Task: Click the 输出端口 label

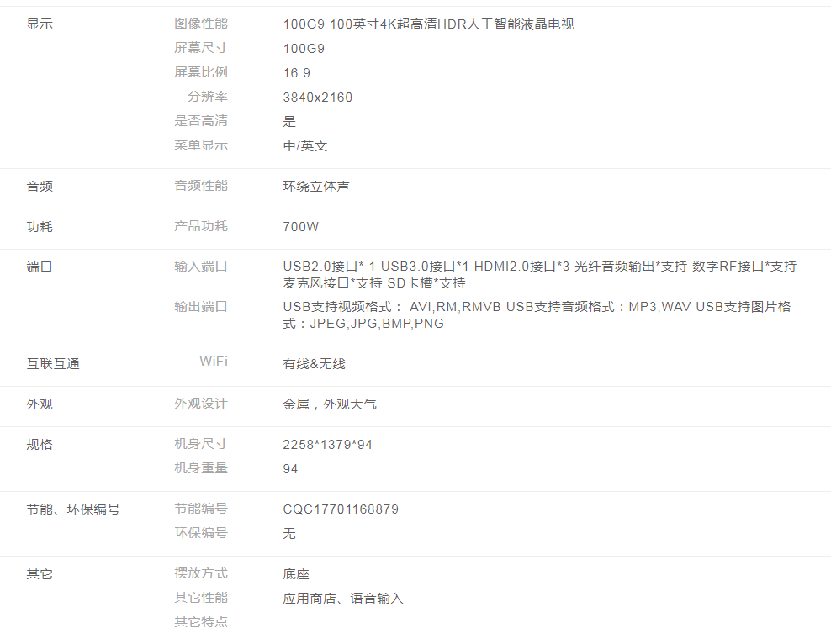Action: coord(201,307)
